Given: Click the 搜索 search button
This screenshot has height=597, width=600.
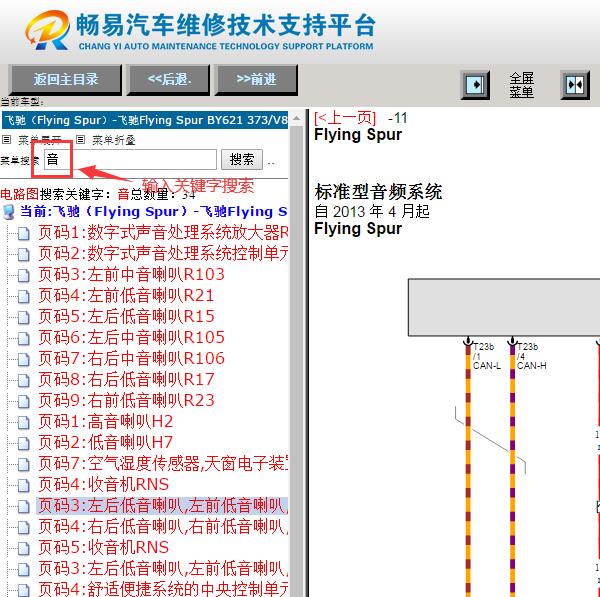Looking at the screenshot, I should tap(242, 159).
